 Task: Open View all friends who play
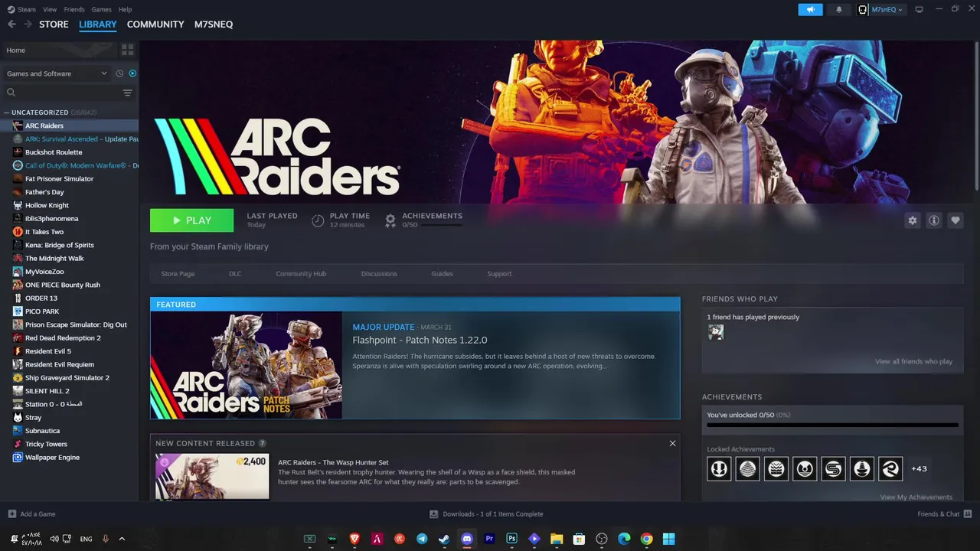click(913, 361)
